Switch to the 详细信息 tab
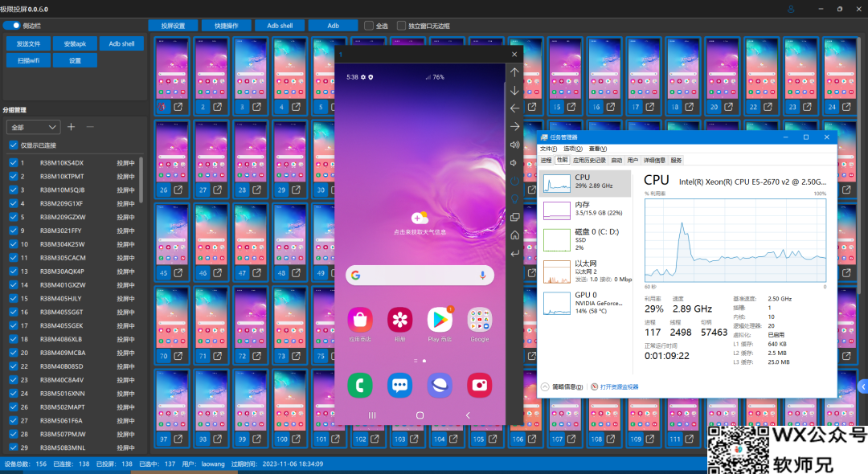This screenshot has height=474, width=868. (654, 161)
